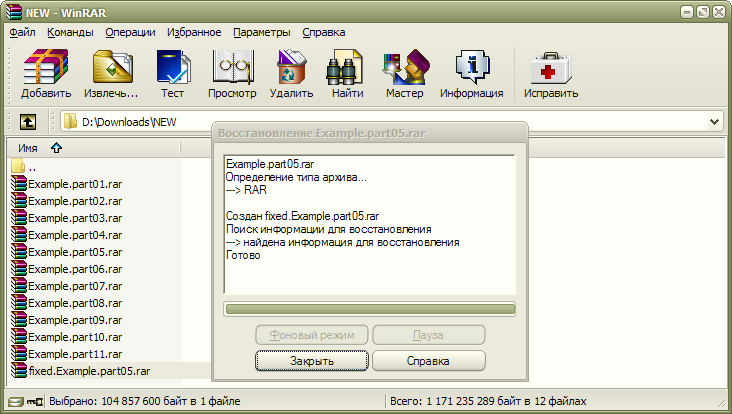Click the disabled Пауза button
This screenshot has height=414, width=732.
tap(429, 335)
